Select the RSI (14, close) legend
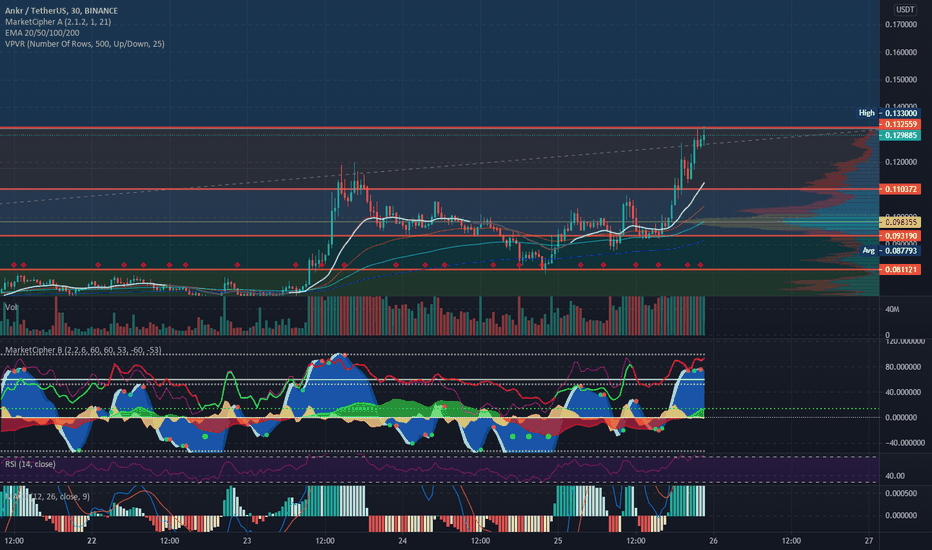The height and width of the screenshot is (550, 932). [x=30, y=464]
